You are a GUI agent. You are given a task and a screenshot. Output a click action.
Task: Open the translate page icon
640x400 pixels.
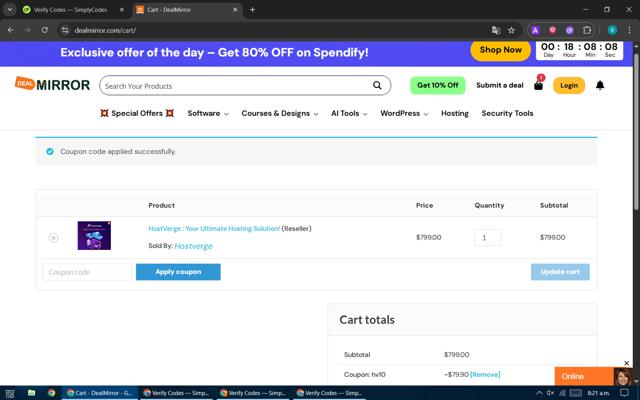496,30
